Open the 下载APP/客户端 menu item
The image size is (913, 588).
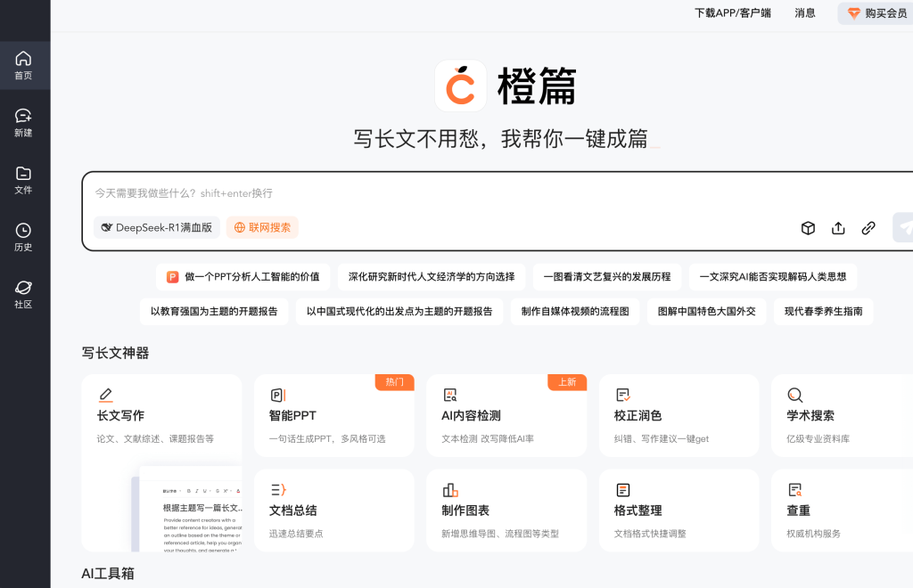[733, 13]
